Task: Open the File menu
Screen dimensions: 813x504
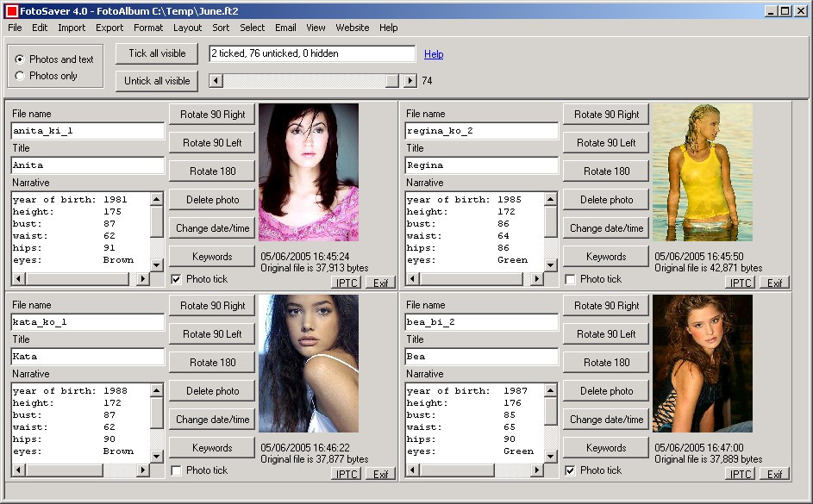Action: click(15, 28)
